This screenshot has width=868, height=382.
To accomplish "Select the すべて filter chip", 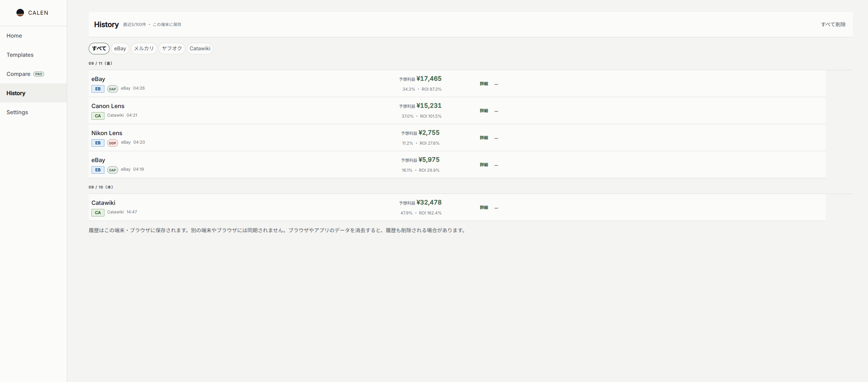I will pyautogui.click(x=99, y=49).
